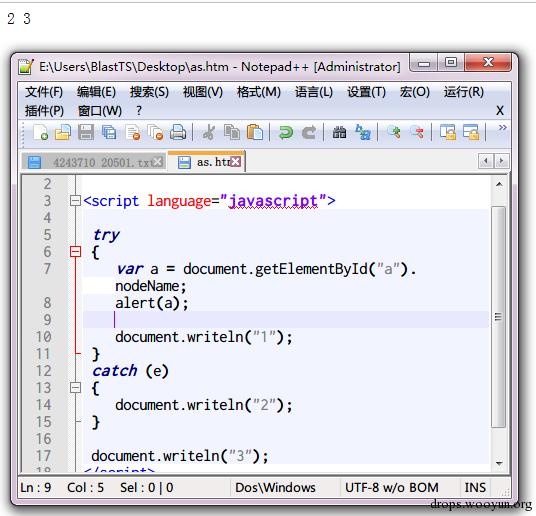
Task: Click the tab bar right scroll arrow
Action: [502, 161]
